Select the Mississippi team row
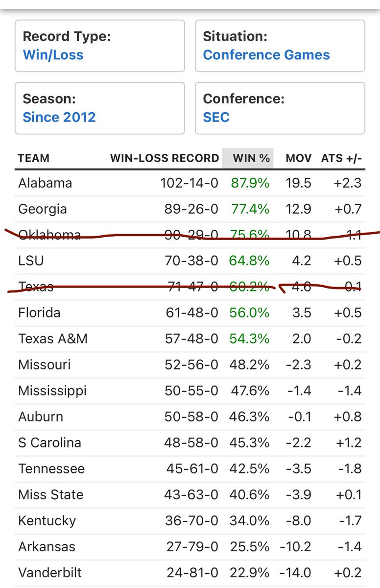 point(190,391)
